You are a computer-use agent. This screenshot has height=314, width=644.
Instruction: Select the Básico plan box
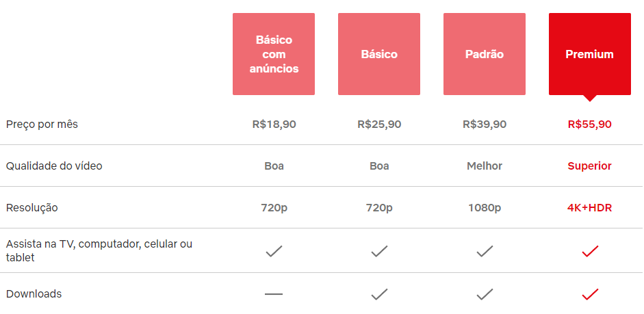pyautogui.click(x=379, y=54)
